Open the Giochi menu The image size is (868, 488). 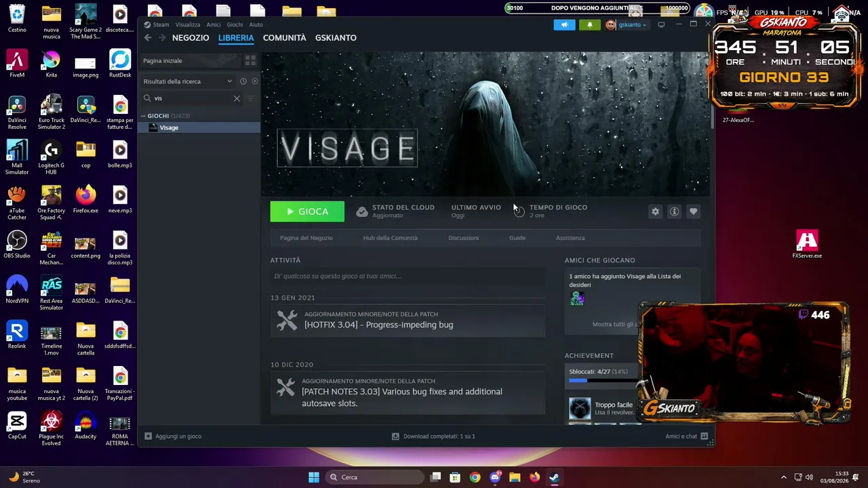pos(235,24)
